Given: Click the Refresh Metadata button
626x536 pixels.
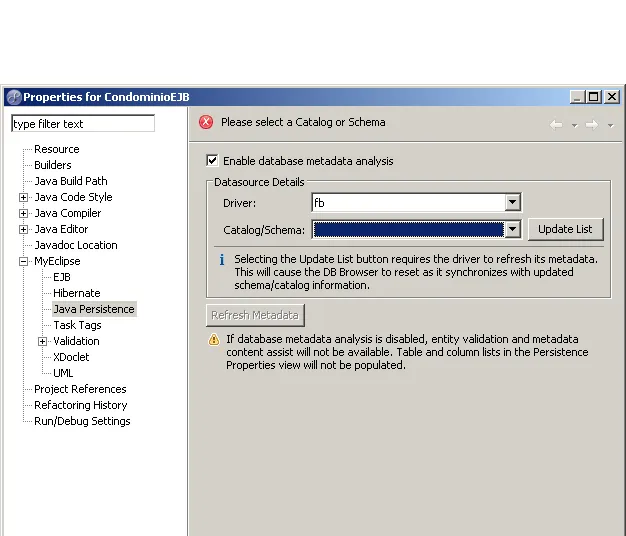Looking at the screenshot, I should (x=255, y=315).
